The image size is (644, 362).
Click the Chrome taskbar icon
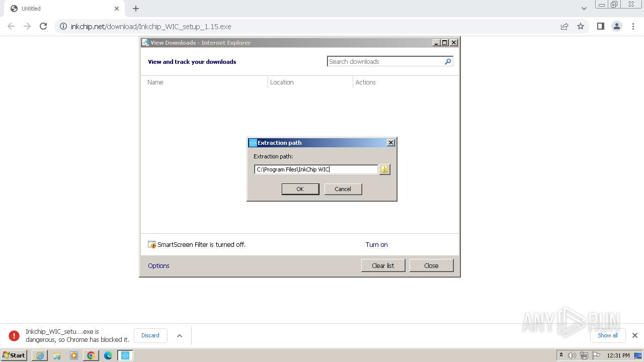(x=91, y=355)
